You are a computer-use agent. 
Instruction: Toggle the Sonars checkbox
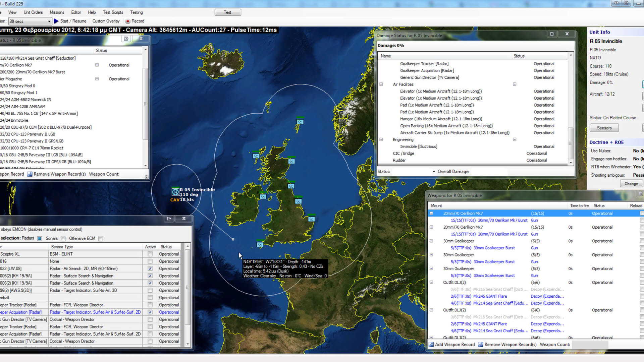pyautogui.click(x=63, y=239)
